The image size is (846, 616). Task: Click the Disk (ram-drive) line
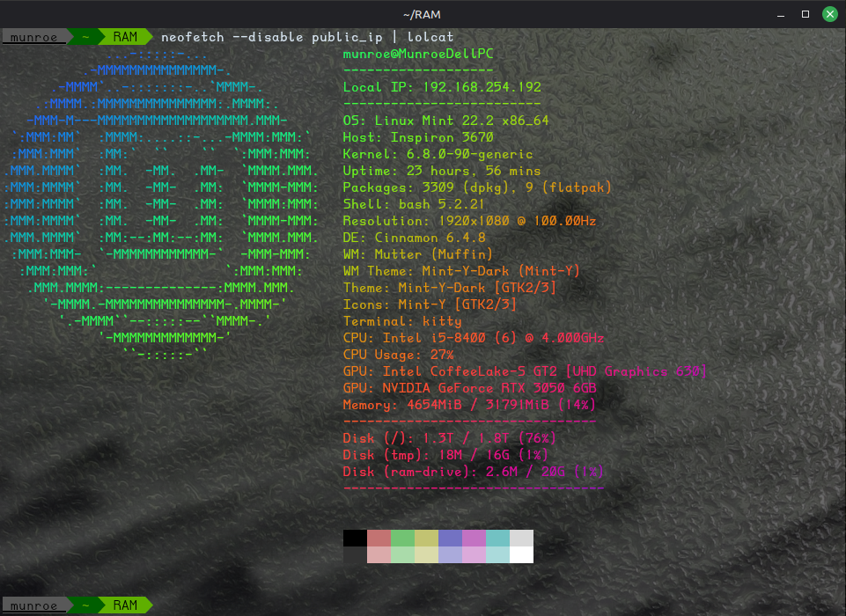click(x=474, y=472)
